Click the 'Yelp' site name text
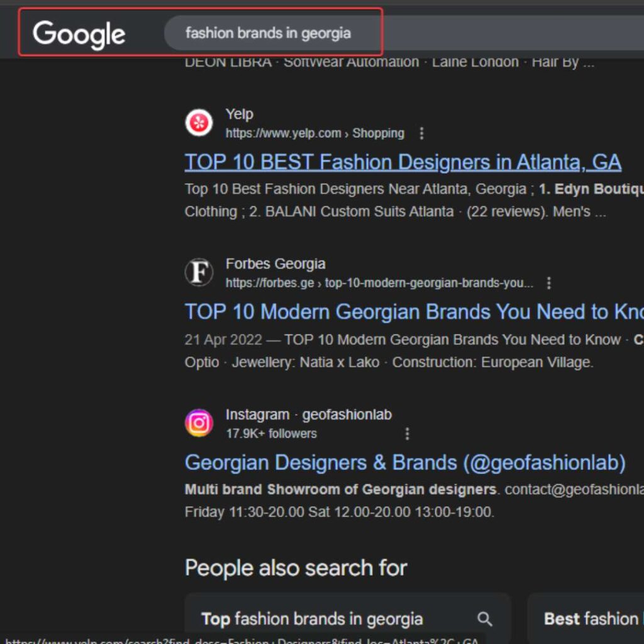 (x=240, y=114)
